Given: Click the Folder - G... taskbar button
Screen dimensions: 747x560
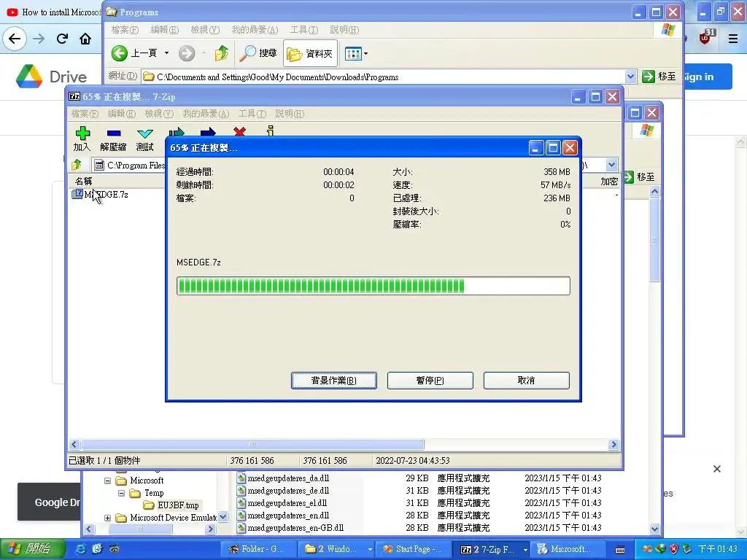Looking at the screenshot, I should pos(259,550).
